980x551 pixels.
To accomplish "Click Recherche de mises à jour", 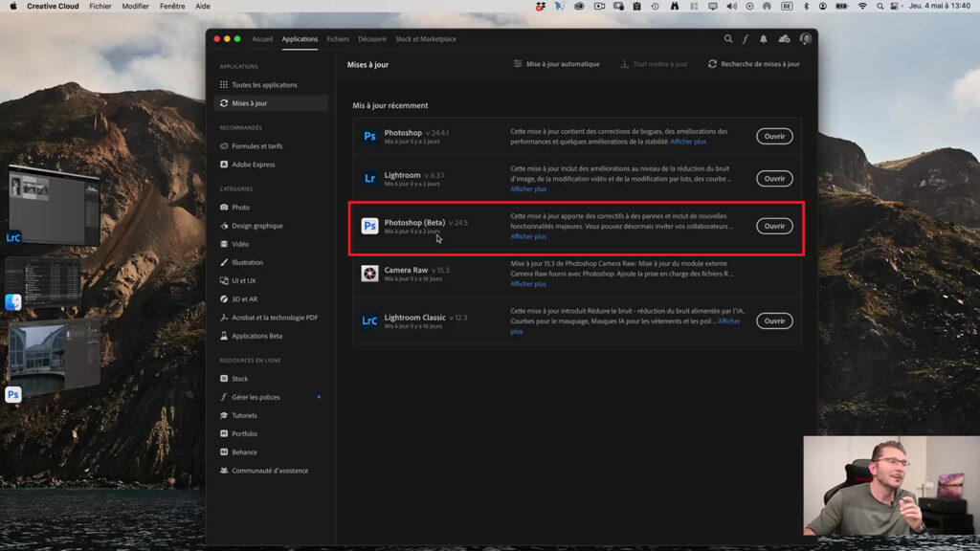I will click(760, 63).
